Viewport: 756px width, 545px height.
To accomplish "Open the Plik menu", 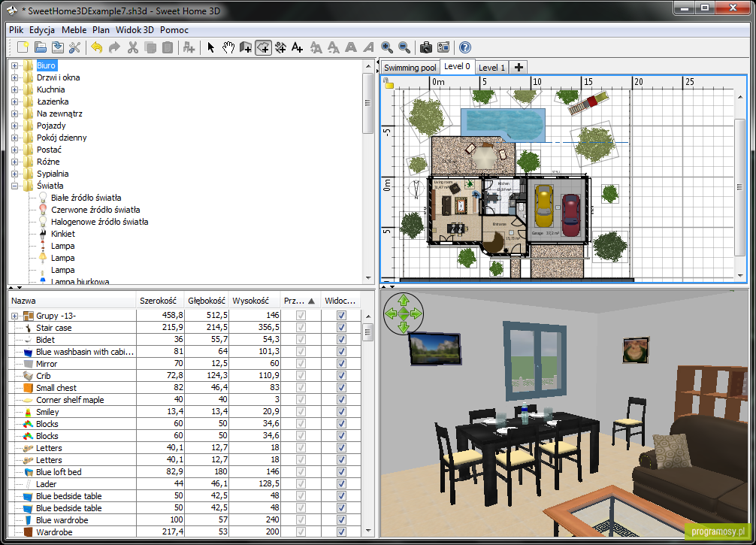I will pos(16,30).
